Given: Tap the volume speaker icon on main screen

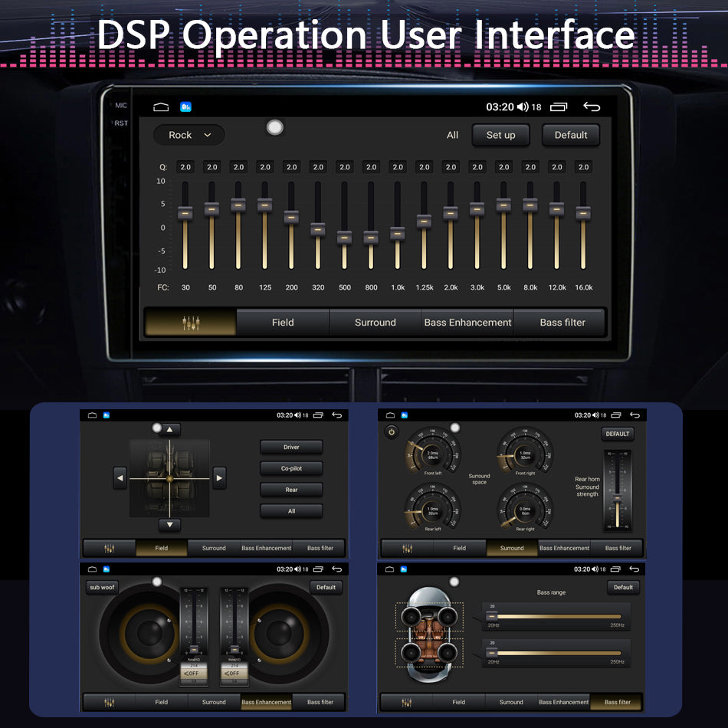Looking at the screenshot, I should point(523,107).
